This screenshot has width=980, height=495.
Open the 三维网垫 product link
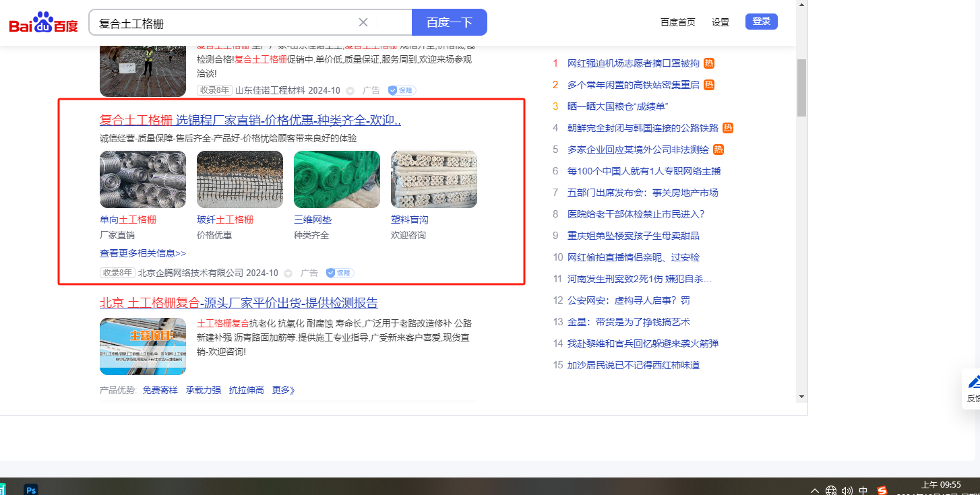coord(313,220)
